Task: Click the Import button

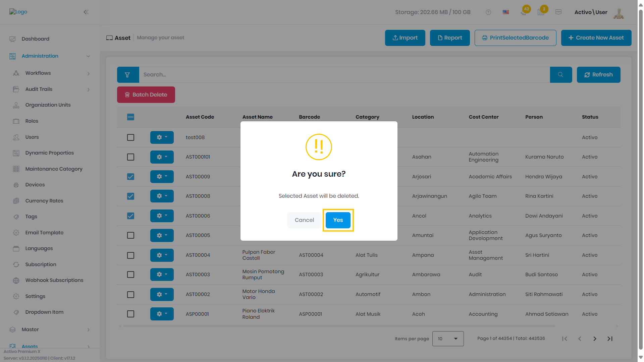Action: tap(405, 38)
